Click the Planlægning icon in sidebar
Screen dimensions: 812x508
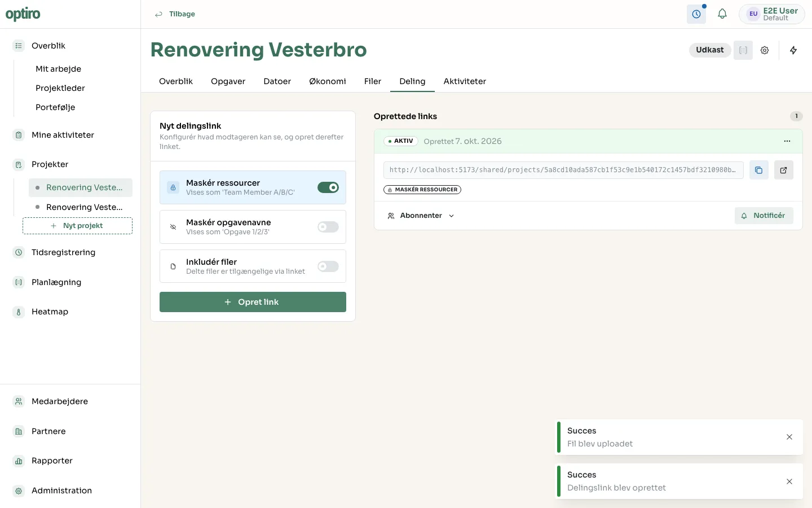(x=19, y=282)
